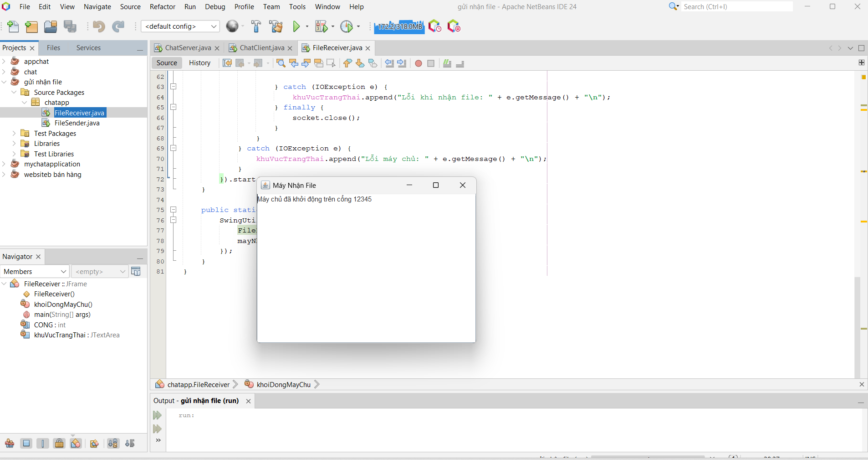Click the History view button
This screenshot has height=460, width=868.
199,63
